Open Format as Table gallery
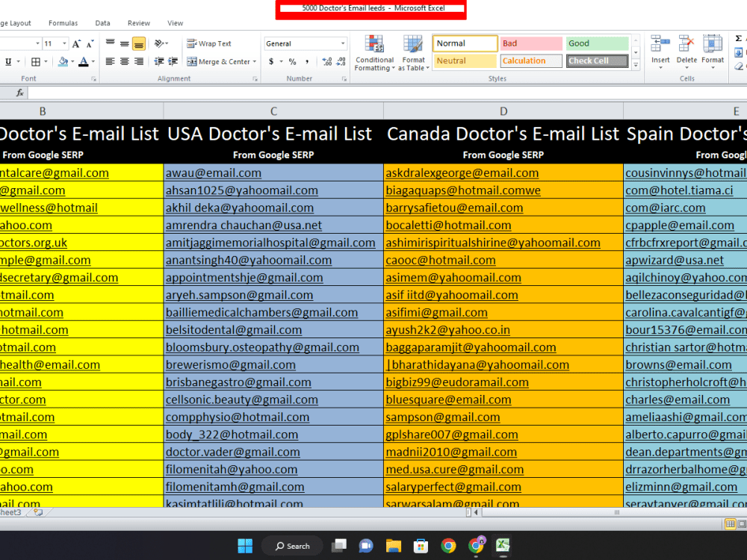747x560 pixels. [x=414, y=53]
